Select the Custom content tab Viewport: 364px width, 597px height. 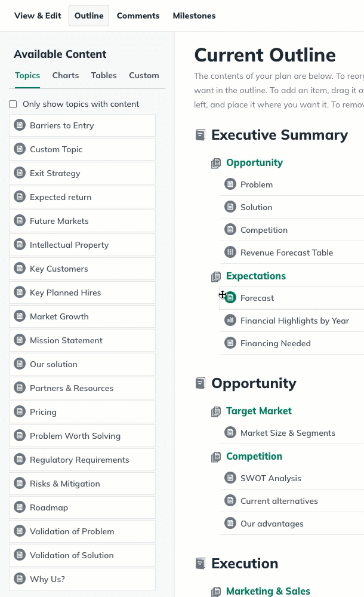click(144, 75)
